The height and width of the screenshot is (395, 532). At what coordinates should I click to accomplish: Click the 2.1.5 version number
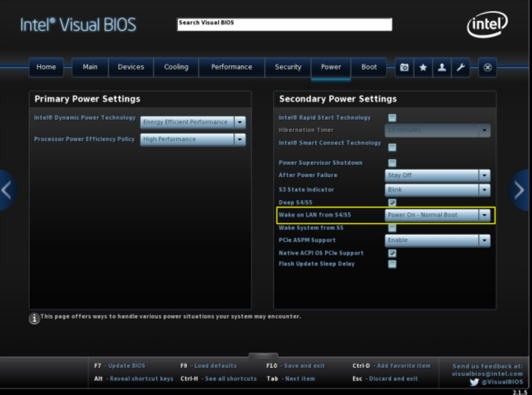tap(520, 392)
